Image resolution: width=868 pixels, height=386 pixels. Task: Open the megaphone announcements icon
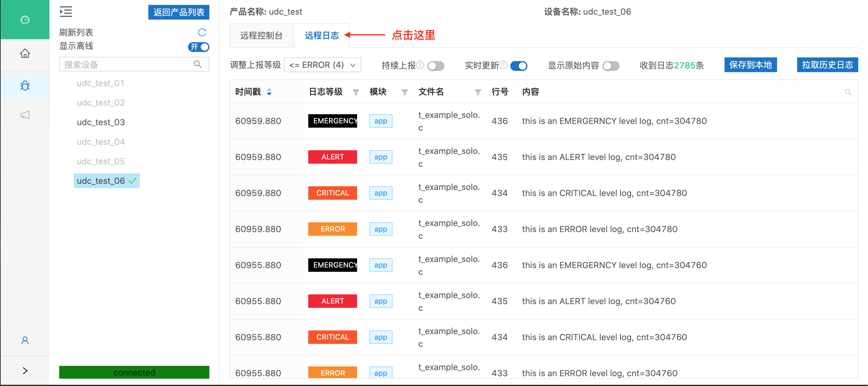tap(25, 115)
